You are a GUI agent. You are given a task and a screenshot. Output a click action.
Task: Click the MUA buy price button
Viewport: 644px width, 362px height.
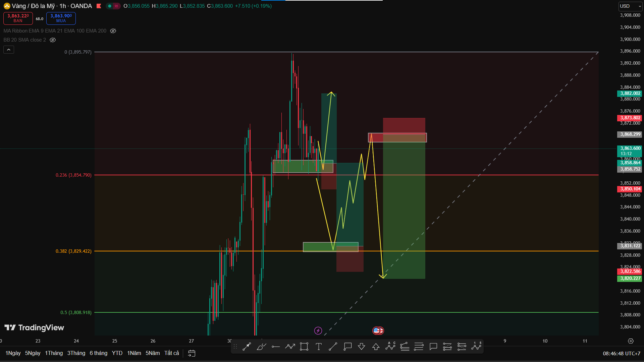[61, 18]
